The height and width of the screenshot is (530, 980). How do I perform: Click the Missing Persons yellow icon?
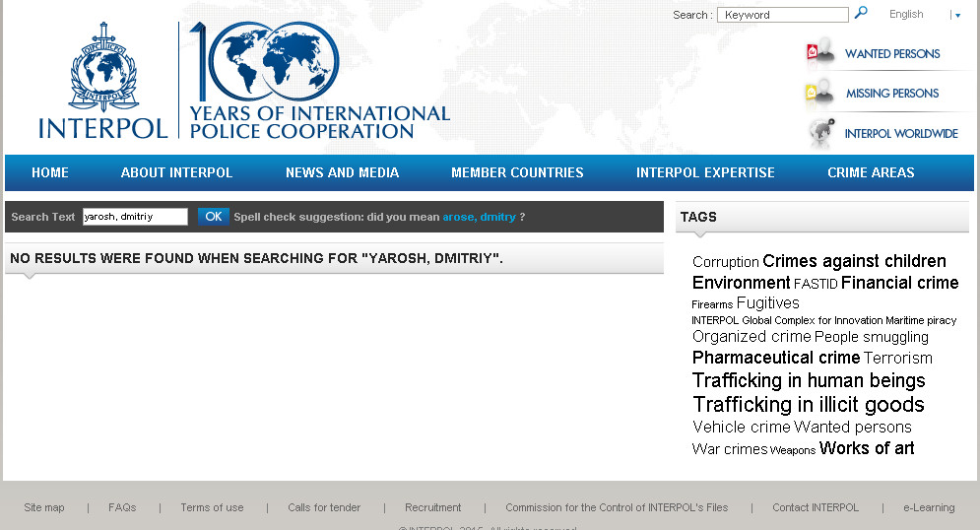(x=820, y=93)
